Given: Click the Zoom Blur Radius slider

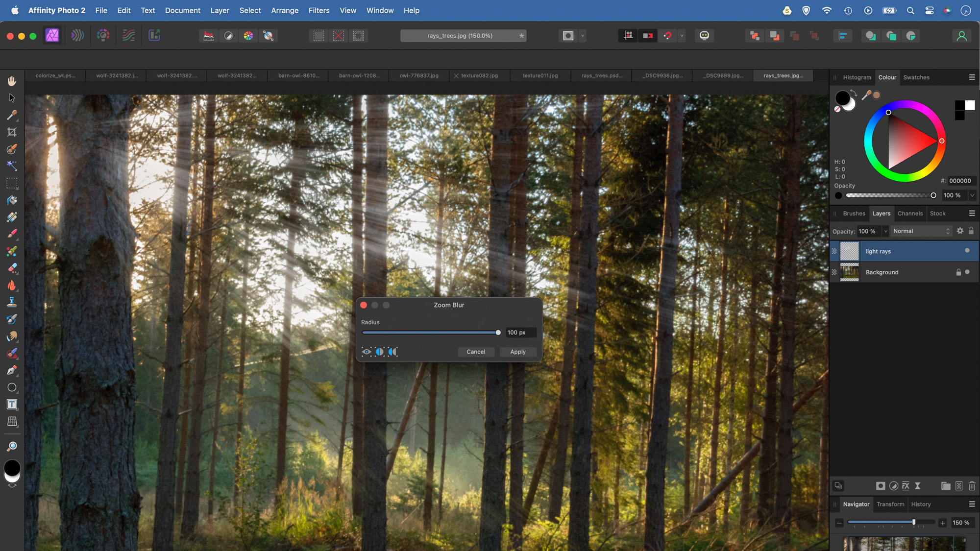Looking at the screenshot, I should 430,333.
